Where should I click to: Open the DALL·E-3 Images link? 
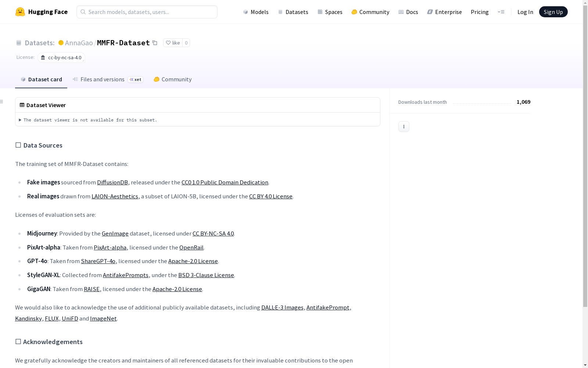pos(282,308)
